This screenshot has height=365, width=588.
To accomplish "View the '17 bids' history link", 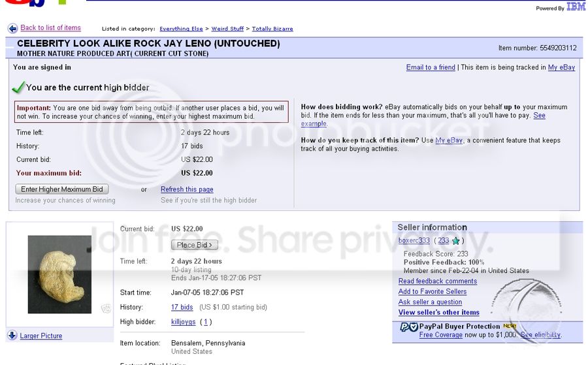I will pos(182,308).
